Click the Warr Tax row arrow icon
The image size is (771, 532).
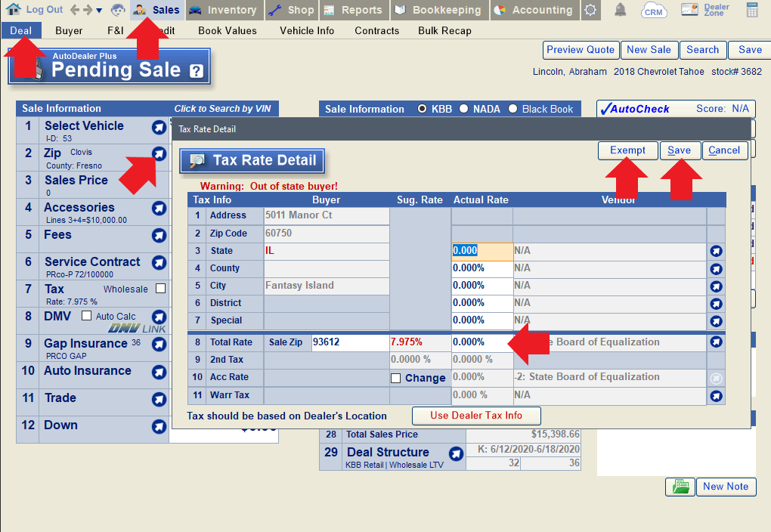[x=716, y=396]
